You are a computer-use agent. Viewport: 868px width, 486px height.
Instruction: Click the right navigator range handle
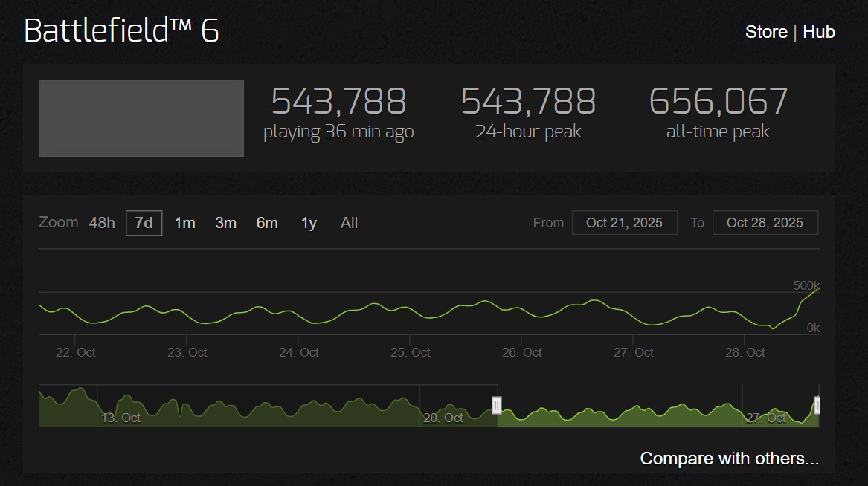point(817,405)
